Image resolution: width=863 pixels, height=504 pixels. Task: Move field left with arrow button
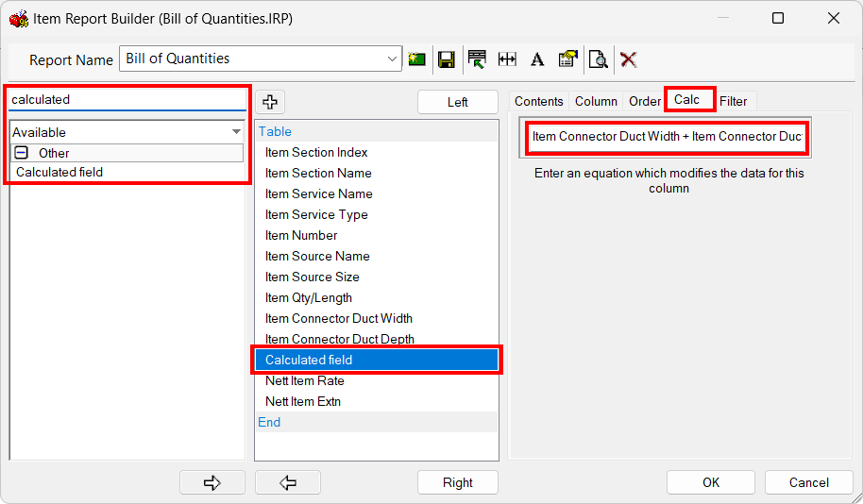point(288,482)
